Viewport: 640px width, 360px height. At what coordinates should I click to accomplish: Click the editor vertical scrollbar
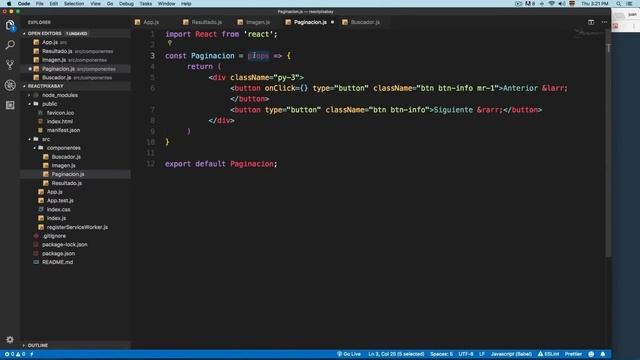coord(608,143)
